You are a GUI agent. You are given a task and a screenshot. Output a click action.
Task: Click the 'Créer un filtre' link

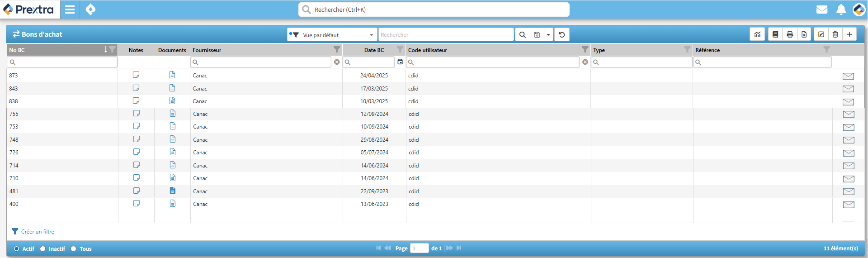pos(38,232)
